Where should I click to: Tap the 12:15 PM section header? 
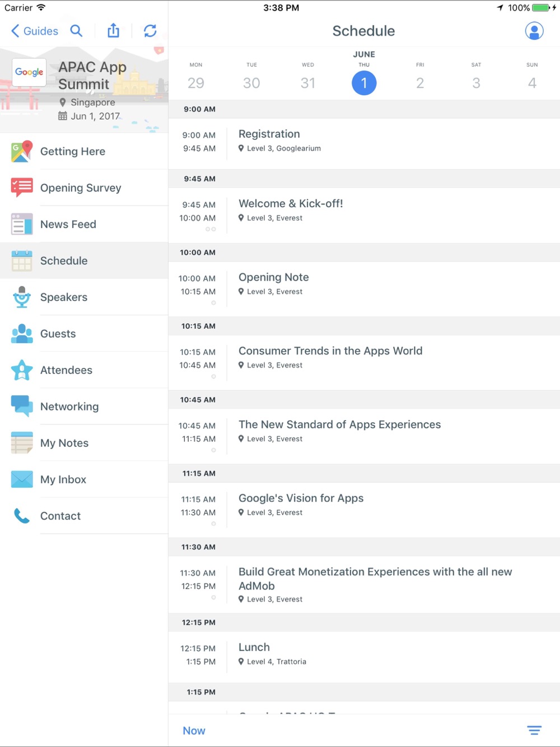pos(364,622)
